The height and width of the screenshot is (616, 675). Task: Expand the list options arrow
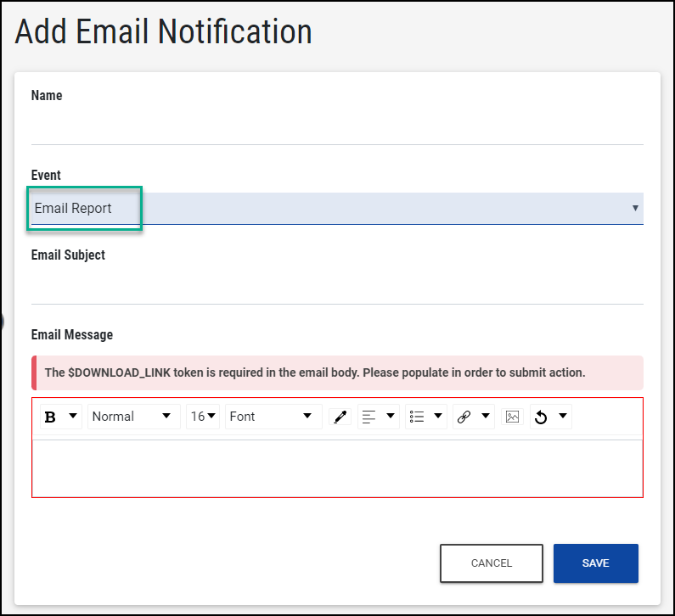pos(438,416)
